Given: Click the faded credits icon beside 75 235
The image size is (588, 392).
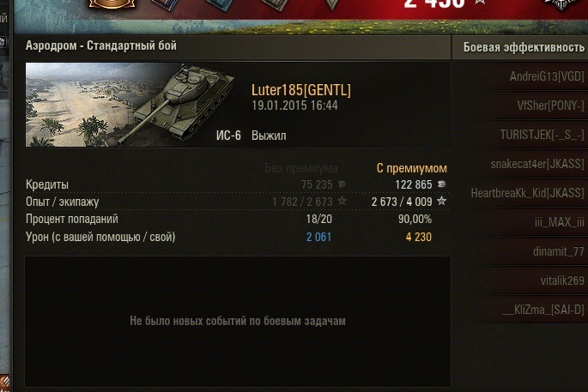Looking at the screenshot, I should point(342,184).
